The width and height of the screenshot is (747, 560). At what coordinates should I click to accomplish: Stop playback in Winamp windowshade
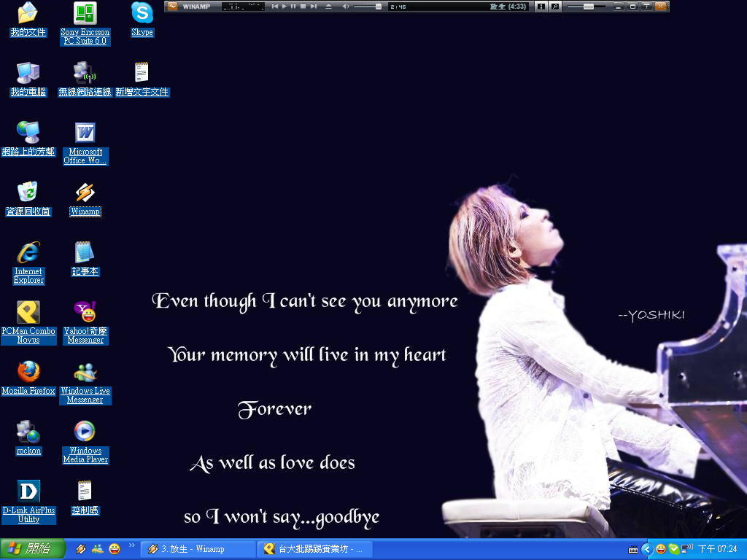click(303, 6)
